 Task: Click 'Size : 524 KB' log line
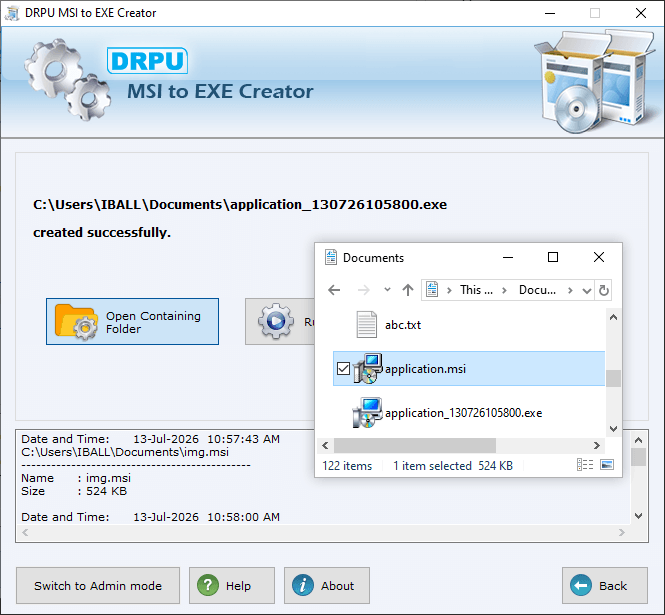click(74, 491)
